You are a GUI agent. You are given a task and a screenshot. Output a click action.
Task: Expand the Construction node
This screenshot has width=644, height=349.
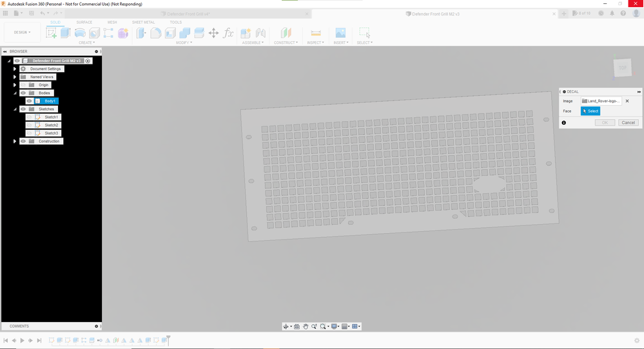[x=15, y=141]
